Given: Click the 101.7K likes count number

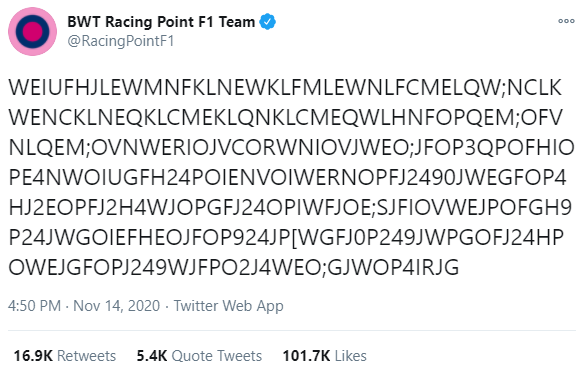Looking at the screenshot, I should (x=306, y=356).
